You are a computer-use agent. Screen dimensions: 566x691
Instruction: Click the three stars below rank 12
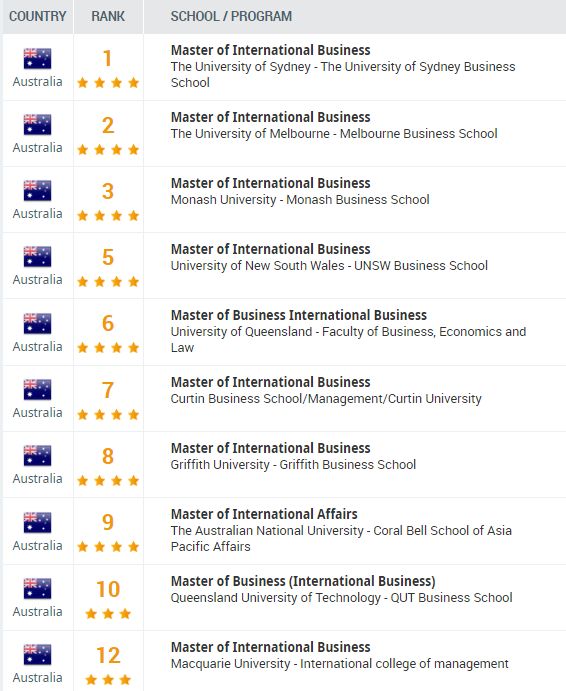pos(108,680)
